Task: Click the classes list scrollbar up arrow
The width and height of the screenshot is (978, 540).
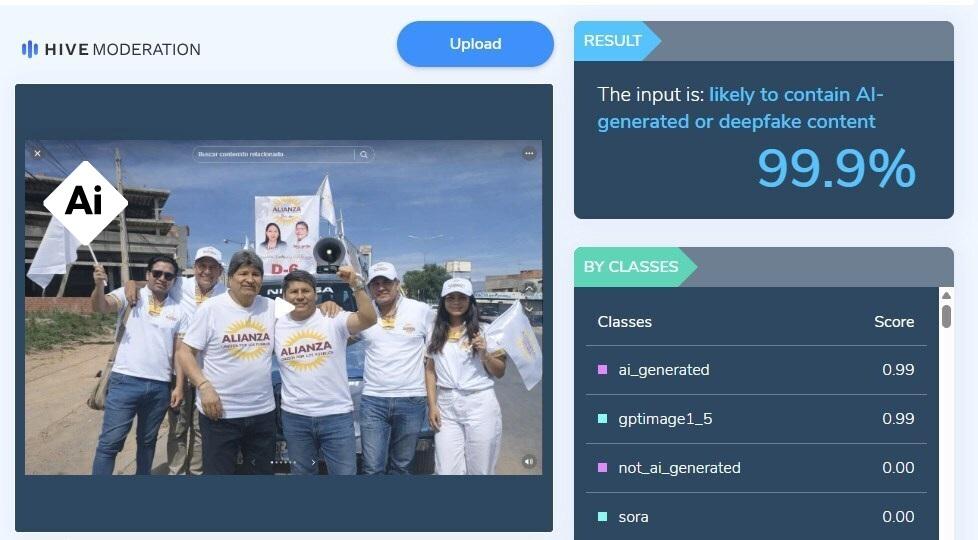Action: [946, 296]
